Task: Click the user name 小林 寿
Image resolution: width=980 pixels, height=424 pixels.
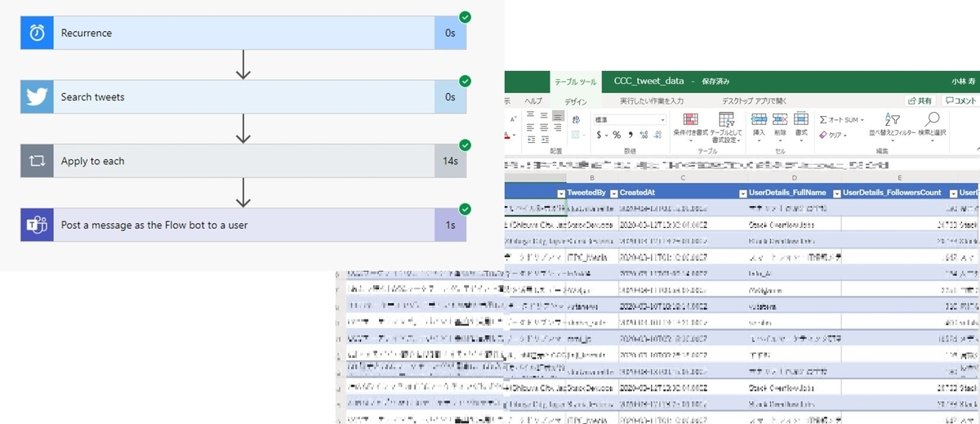Action: click(x=964, y=82)
